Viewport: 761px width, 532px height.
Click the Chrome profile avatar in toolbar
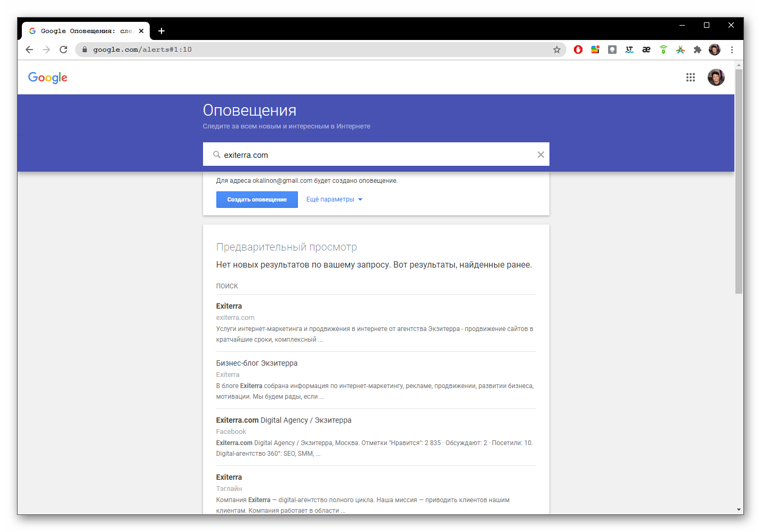pos(715,50)
